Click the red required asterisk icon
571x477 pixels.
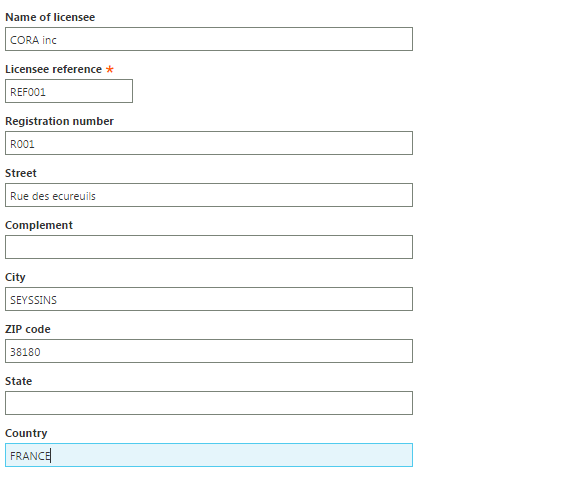110,69
